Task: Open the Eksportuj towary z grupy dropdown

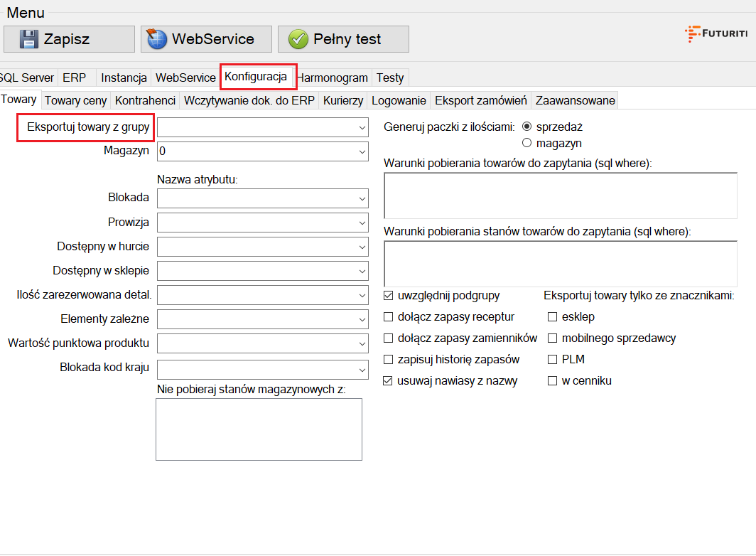Action: (362, 127)
